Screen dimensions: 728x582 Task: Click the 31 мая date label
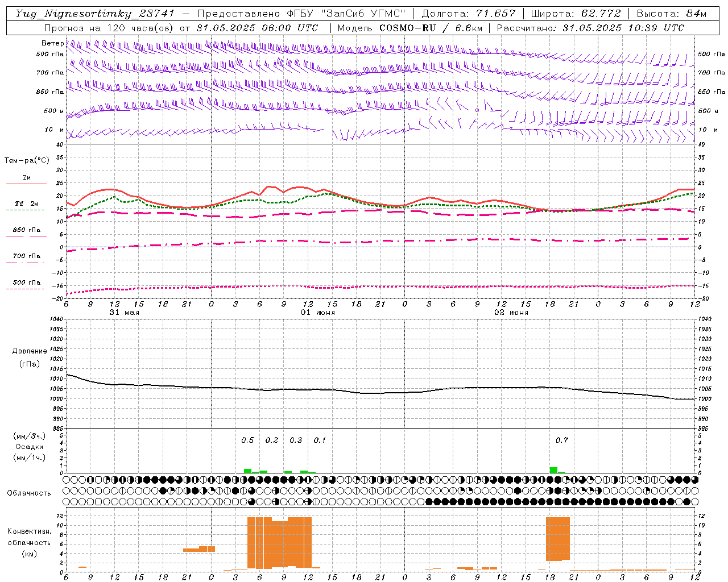(124, 313)
